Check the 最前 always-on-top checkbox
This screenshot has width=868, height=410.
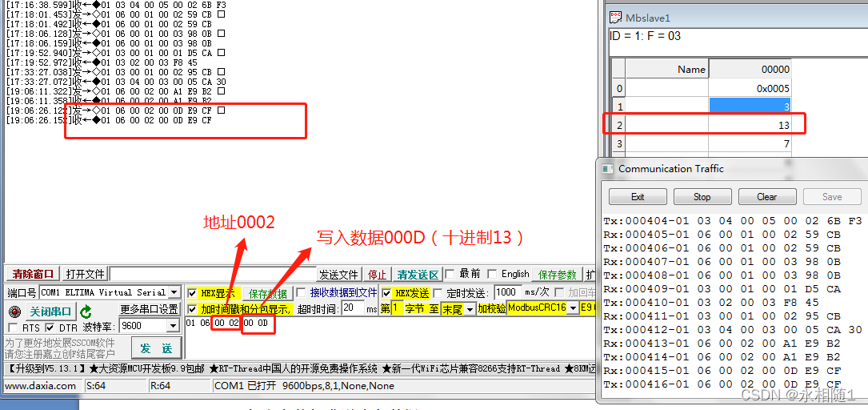[x=450, y=274]
